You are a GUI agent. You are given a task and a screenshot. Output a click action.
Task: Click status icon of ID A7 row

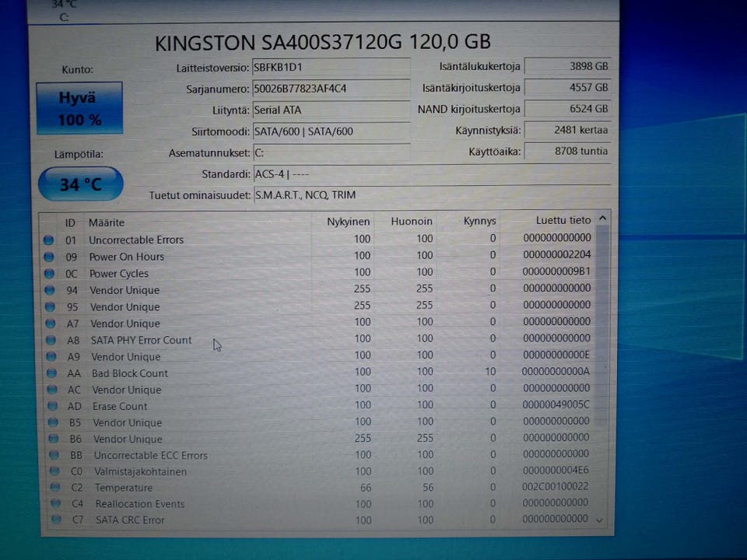[x=51, y=324]
